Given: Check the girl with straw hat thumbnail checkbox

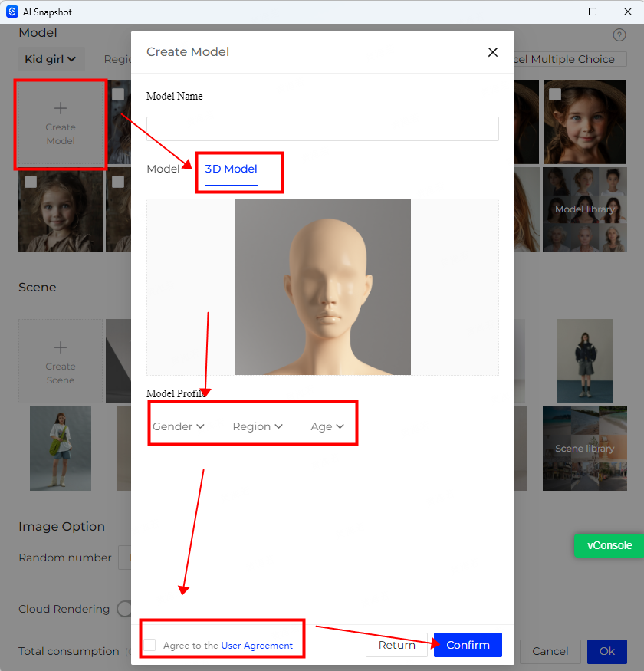Looking at the screenshot, I should pyautogui.click(x=555, y=94).
